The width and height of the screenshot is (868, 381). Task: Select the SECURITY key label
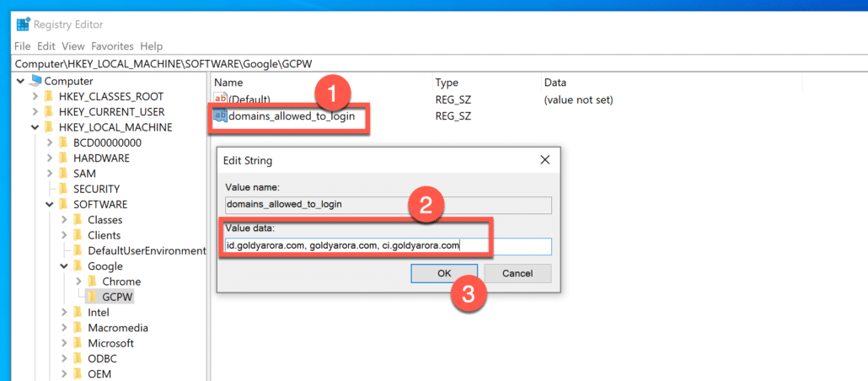[x=97, y=189]
